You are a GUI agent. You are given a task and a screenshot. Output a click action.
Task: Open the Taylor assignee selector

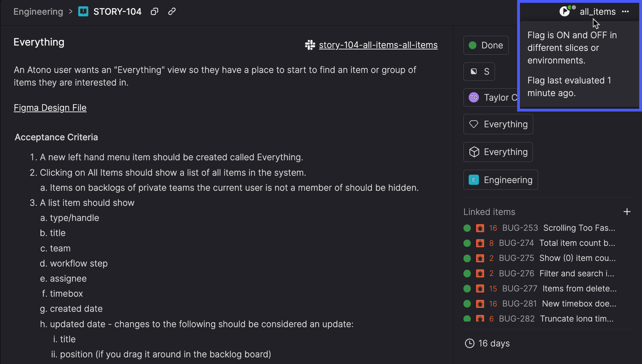pos(491,97)
